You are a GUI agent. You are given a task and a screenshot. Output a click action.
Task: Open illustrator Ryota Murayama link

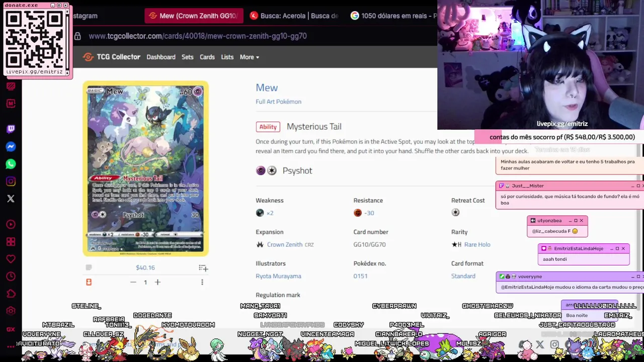pos(278,276)
